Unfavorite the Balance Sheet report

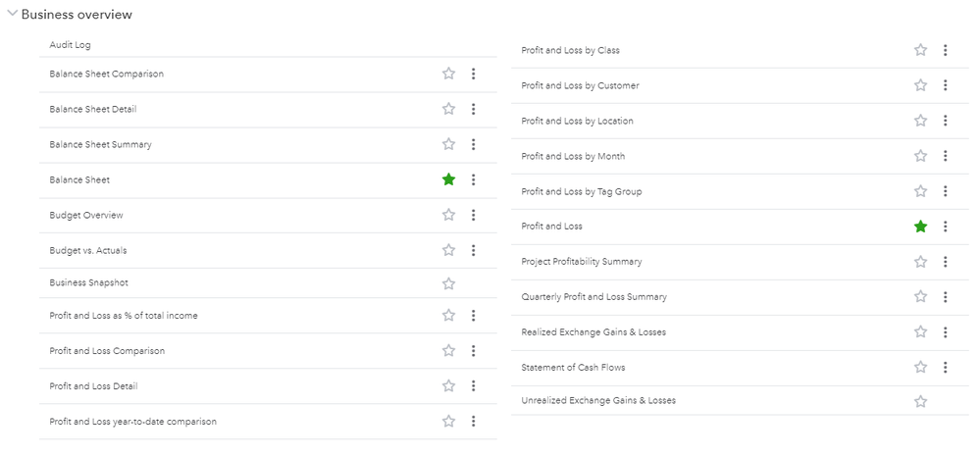448,179
